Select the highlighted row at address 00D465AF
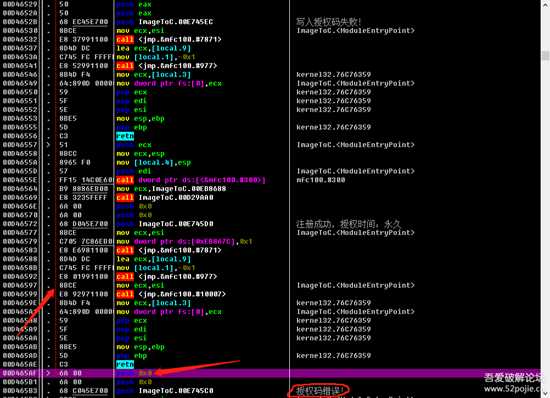The width and height of the screenshot is (550, 398). pos(270,373)
